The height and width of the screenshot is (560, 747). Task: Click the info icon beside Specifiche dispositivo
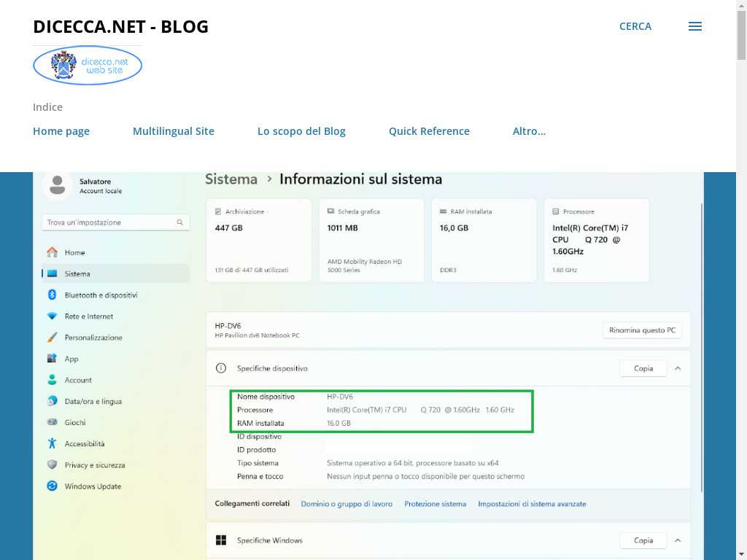point(221,368)
